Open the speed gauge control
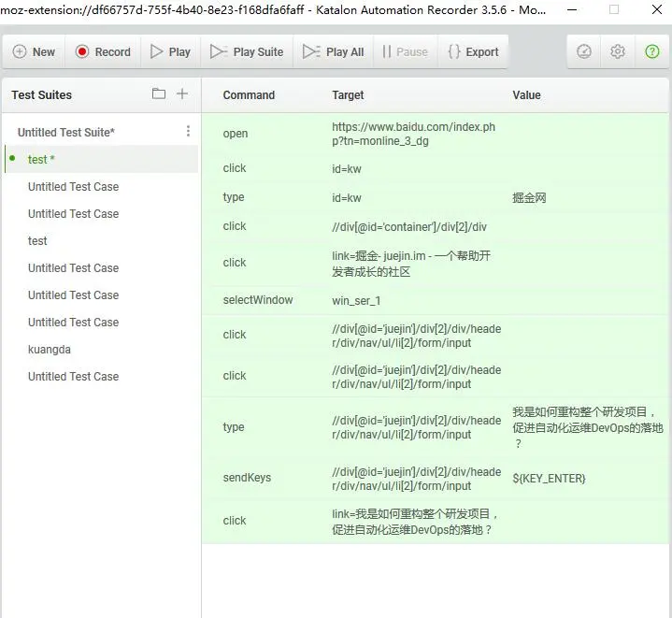The image size is (672, 618). point(584,51)
